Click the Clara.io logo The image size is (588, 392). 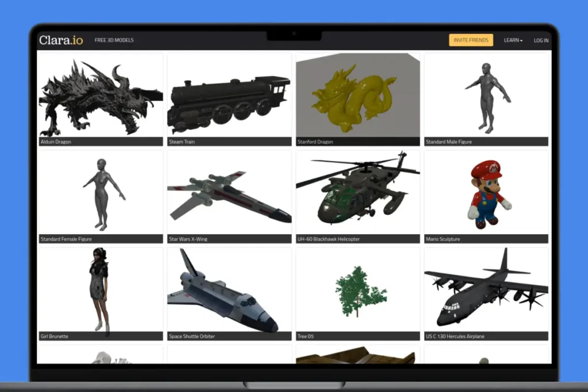[x=61, y=40]
